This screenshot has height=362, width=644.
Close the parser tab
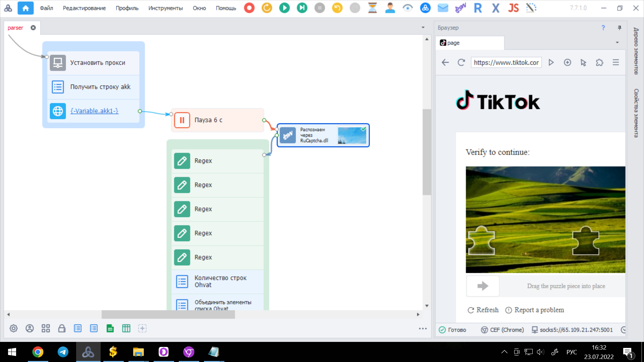click(x=33, y=28)
